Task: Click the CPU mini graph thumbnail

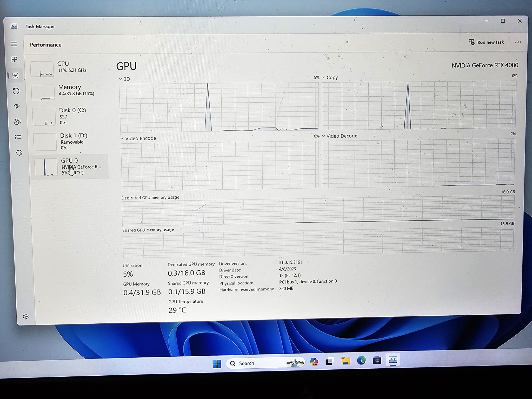Action: (42, 69)
